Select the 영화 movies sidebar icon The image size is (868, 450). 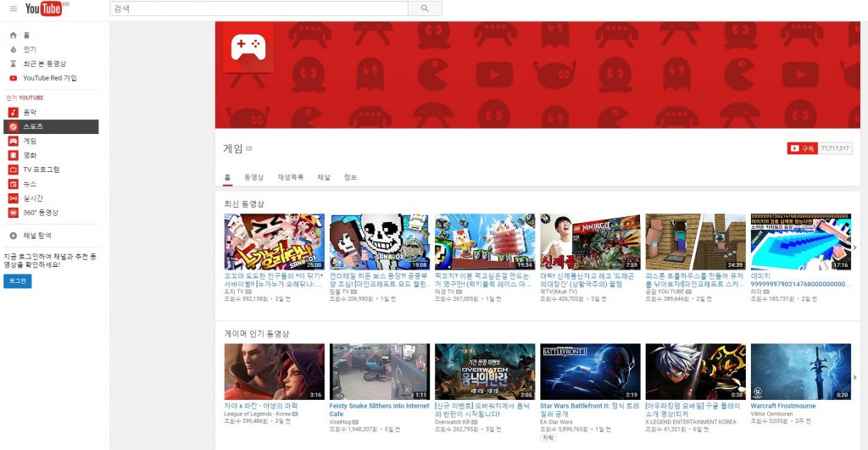(14, 156)
